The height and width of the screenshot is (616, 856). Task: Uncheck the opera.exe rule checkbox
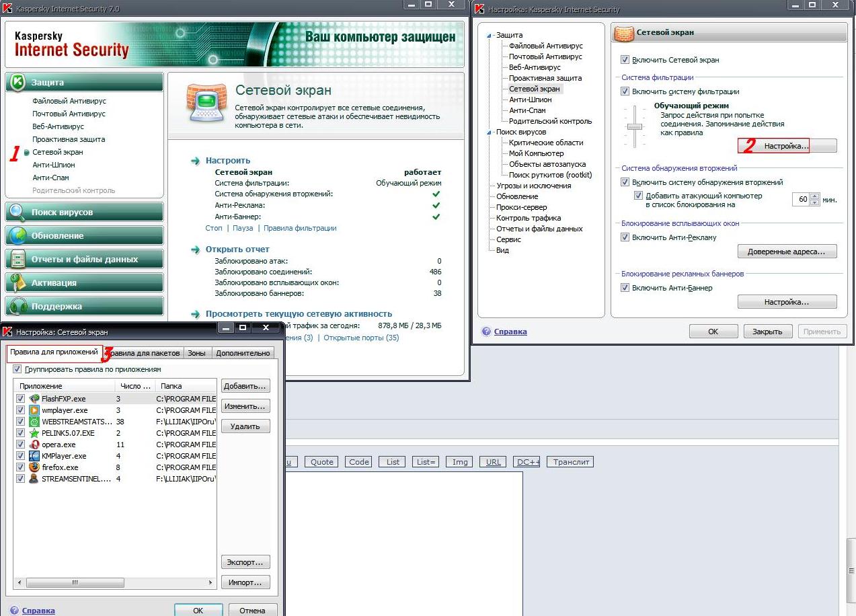20,445
